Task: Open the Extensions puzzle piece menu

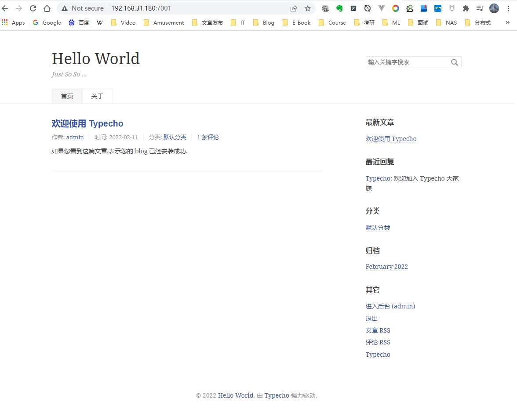Action: click(x=466, y=8)
